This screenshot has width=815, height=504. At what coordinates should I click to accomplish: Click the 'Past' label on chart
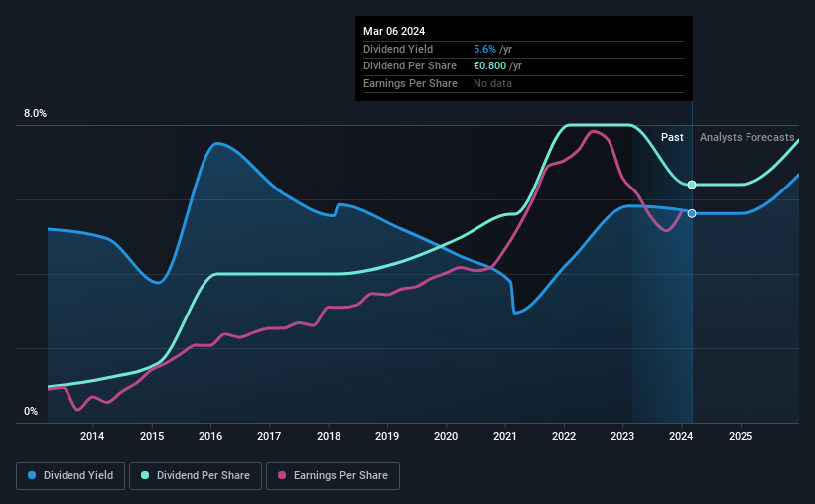(x=672, y=137)
